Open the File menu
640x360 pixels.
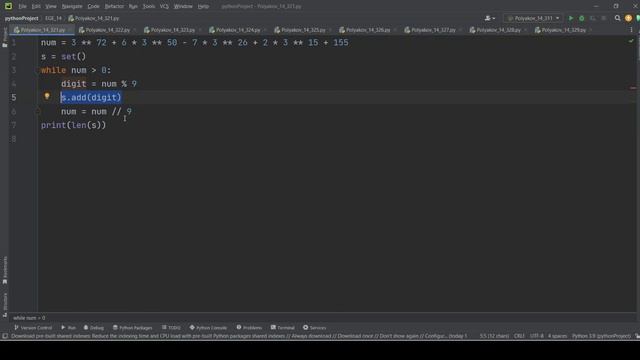pyautogui.click(x=22, y=7)
